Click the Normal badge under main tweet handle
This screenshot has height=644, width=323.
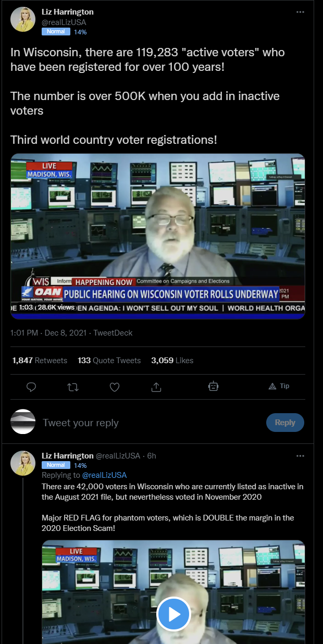click(56, 31)
